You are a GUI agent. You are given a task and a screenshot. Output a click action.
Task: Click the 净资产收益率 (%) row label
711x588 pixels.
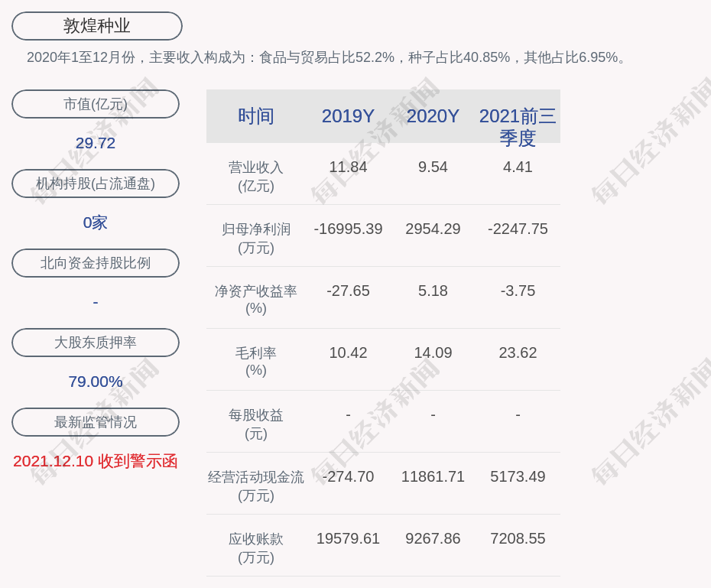click(x=256, y=300)
